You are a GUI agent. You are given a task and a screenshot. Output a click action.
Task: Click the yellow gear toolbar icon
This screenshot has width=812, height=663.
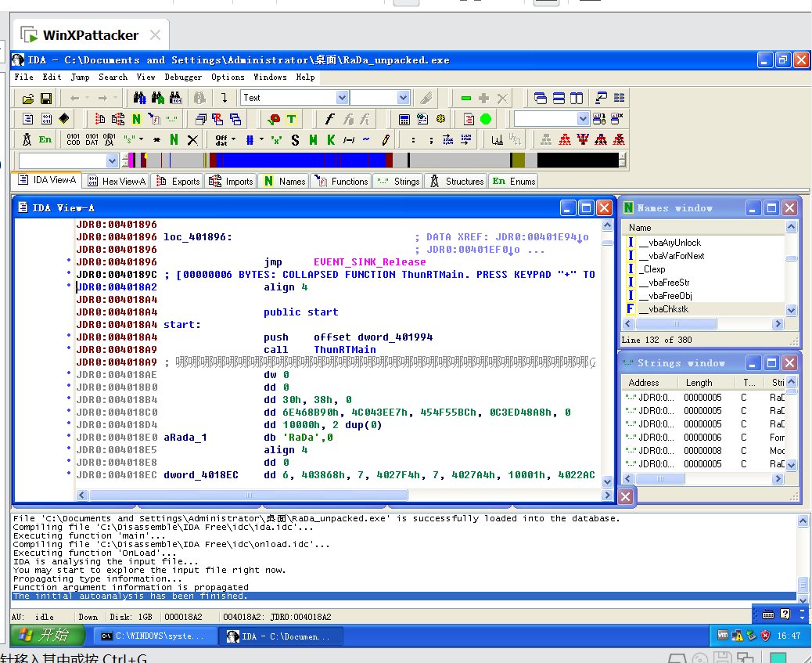point(440,119)
